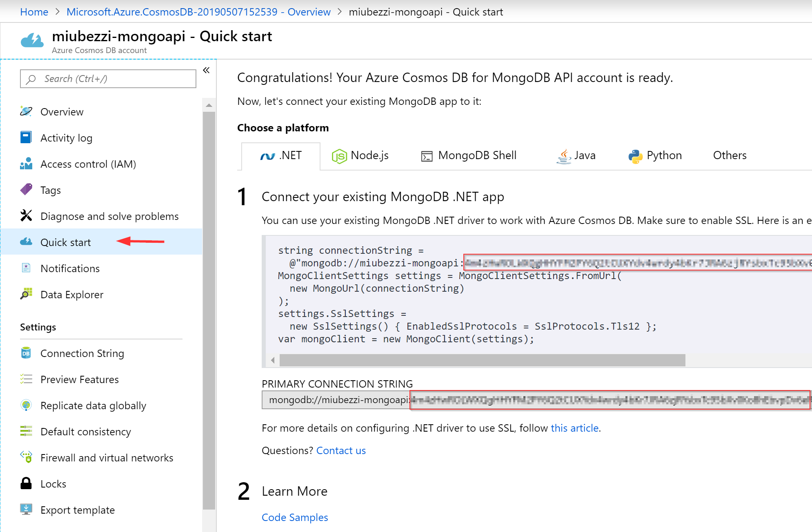Click the Contact us link

click(341, 450)
